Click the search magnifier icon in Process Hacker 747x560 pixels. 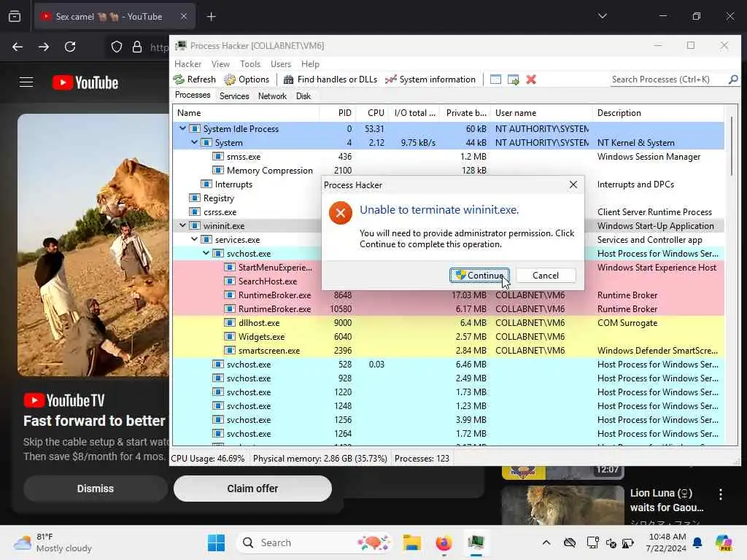click(732, 79)
